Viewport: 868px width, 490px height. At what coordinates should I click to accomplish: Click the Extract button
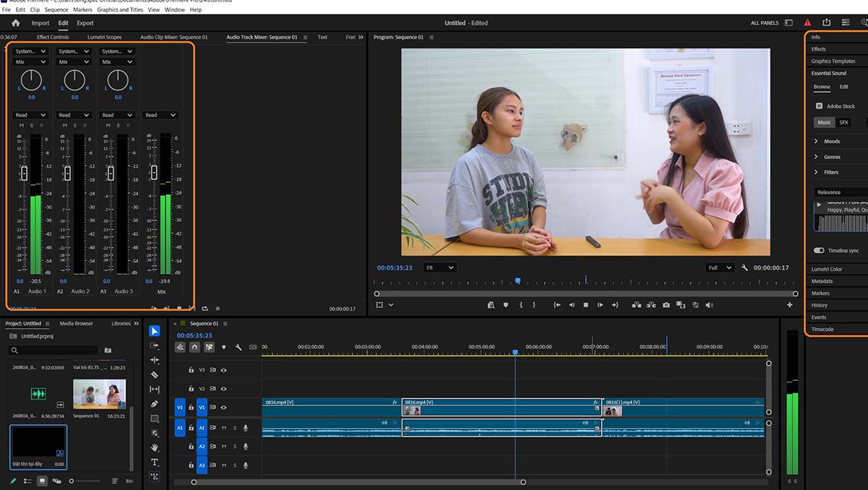coord(652,305)
